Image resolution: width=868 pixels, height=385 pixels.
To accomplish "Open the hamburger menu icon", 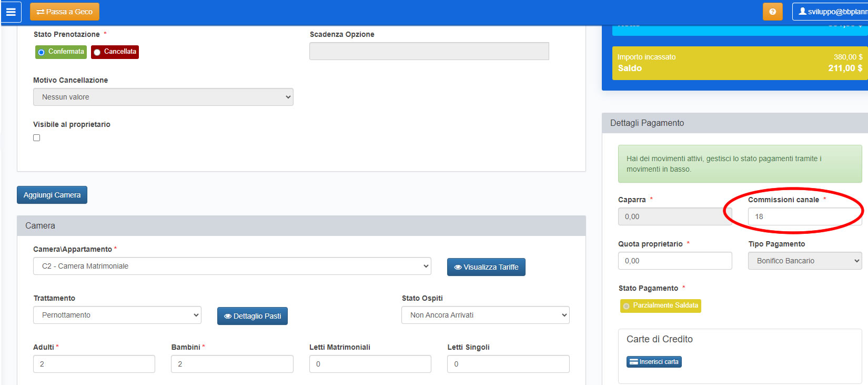I will pyautogui.click(x=11, y=12).
